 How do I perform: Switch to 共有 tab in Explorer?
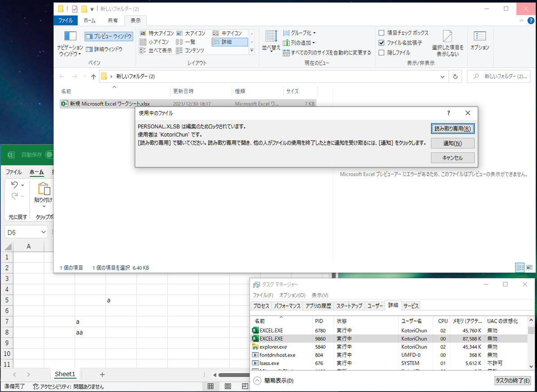coord(113,21)
